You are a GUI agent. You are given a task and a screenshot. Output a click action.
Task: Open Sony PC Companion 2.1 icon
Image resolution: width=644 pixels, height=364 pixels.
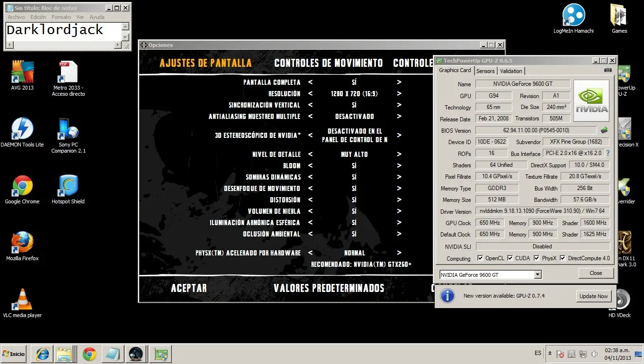click(x=68, y=129)
